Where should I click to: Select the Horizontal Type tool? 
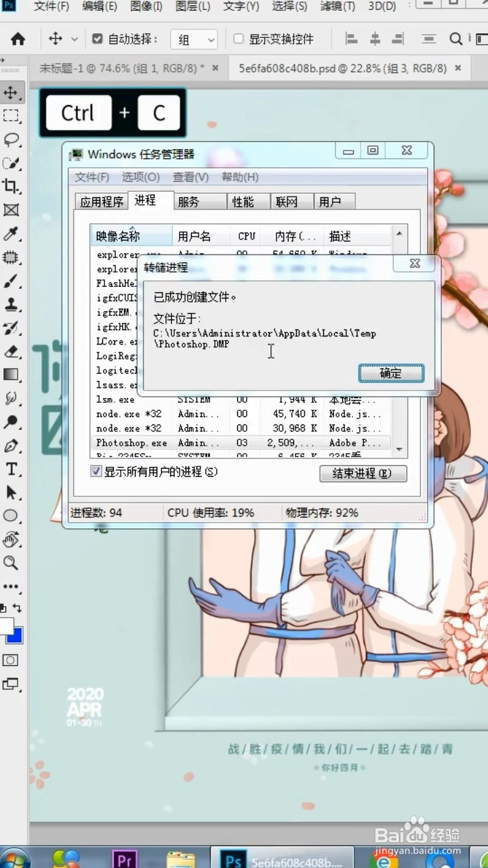(11, 469)
